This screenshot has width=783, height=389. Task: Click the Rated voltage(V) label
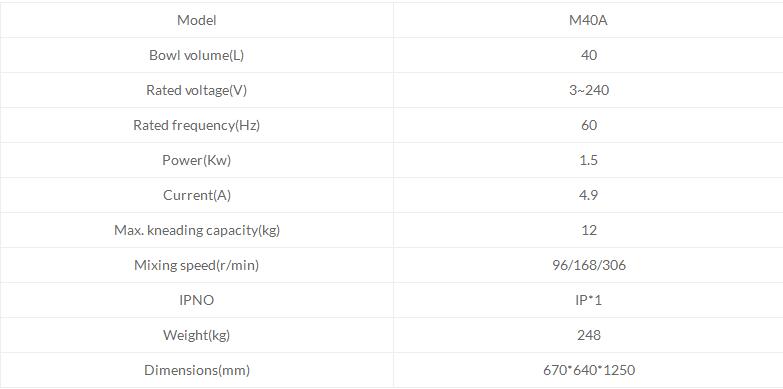[x=197, y=90]
